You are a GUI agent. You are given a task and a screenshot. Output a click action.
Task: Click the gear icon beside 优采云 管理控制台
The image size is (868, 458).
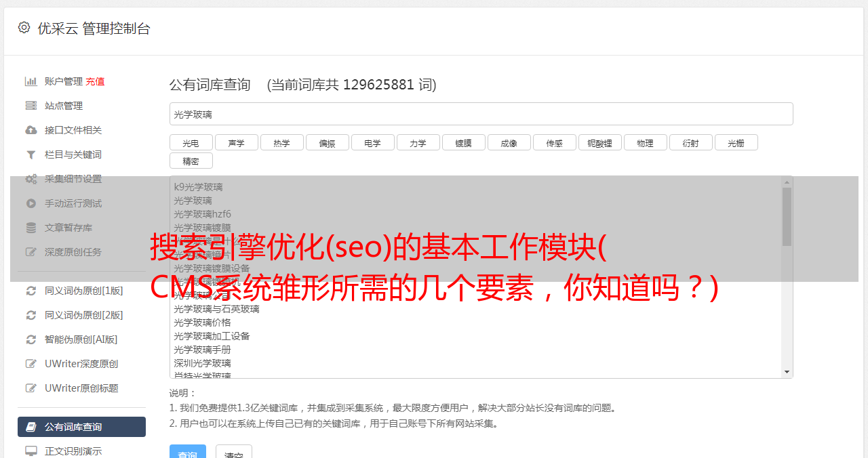click(24, 28)
